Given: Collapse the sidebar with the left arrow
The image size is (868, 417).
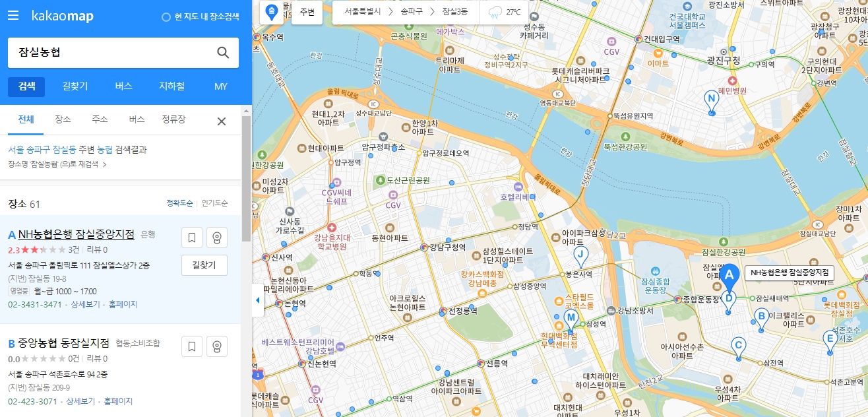Looking at the screenshot, I should 257,299.
